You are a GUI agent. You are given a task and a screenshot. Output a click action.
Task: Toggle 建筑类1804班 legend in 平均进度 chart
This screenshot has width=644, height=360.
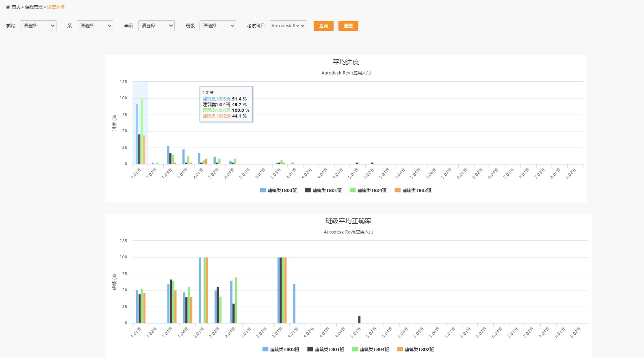point(368,190)
